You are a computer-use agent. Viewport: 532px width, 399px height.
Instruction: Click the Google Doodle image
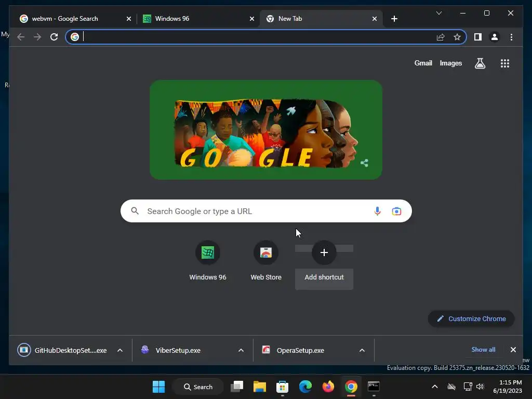pyautogui.click(x=265, y=130)
